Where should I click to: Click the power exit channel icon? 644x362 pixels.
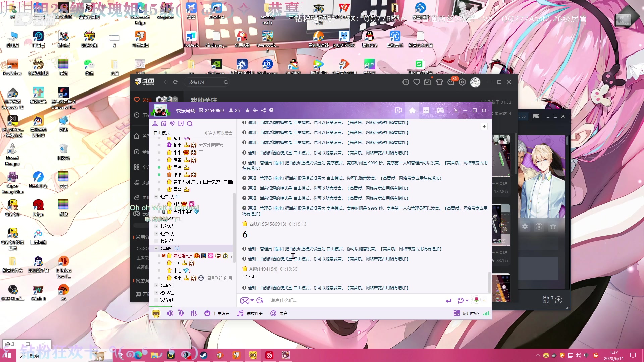(484, 110)
